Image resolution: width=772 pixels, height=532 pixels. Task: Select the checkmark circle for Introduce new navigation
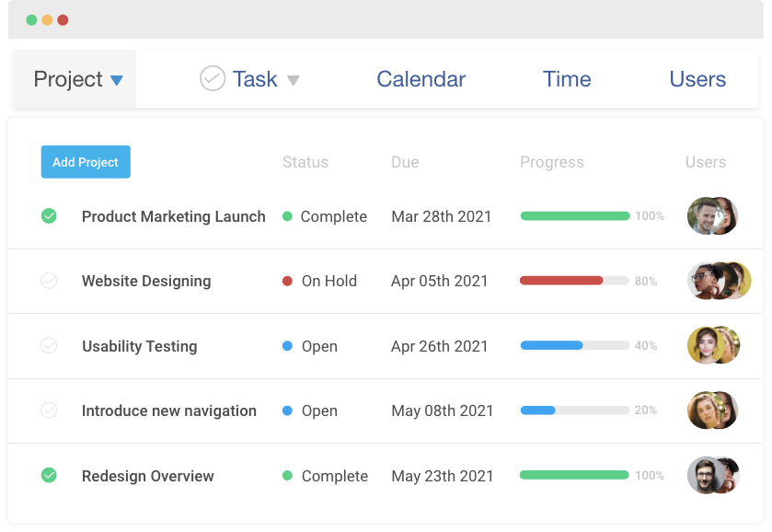click(x=51, y=411)
